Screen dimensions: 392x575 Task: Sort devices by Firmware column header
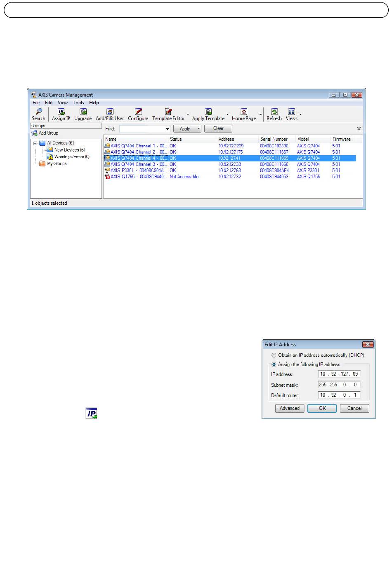[343, 139]
